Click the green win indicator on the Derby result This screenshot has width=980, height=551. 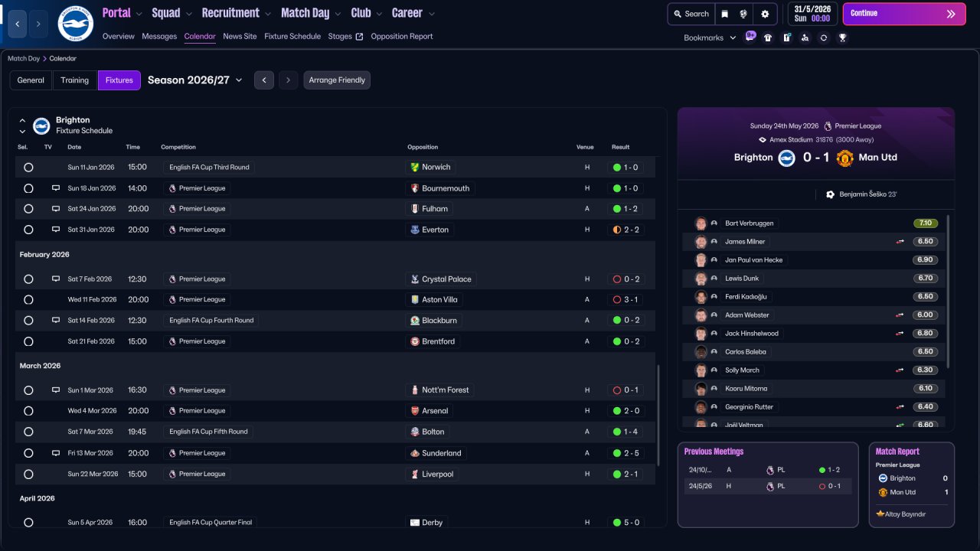click(x=616, y=523)
